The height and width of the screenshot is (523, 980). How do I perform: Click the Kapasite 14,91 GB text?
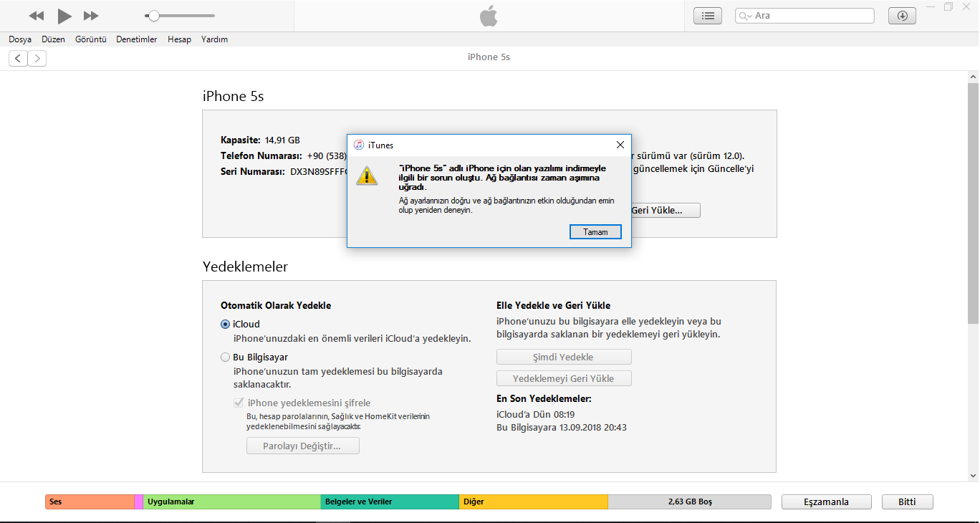click(x=260, y=140)
